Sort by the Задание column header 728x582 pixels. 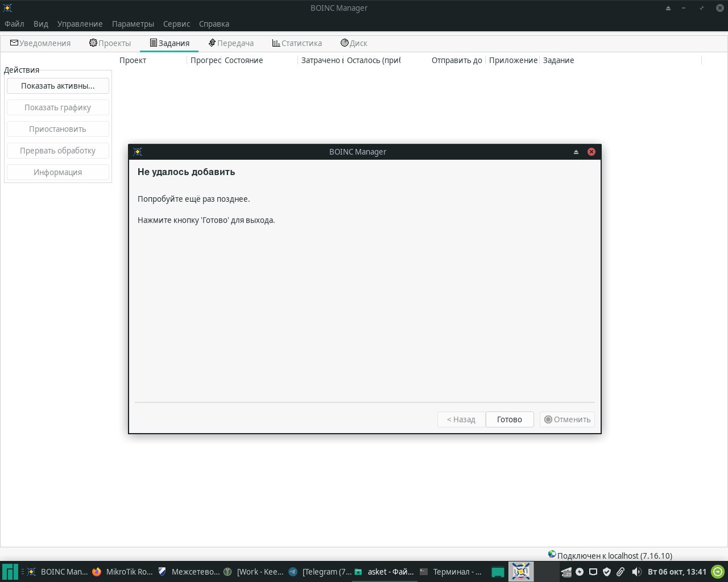tap(620, 60)
